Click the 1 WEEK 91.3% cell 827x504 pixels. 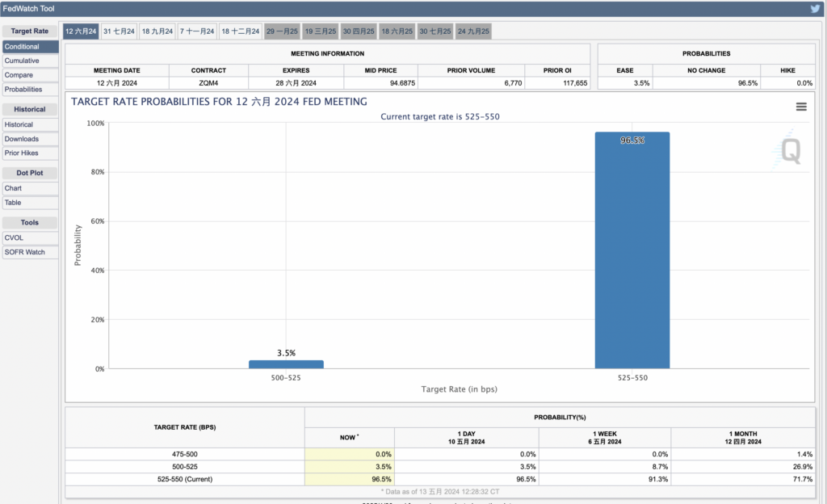605,479
